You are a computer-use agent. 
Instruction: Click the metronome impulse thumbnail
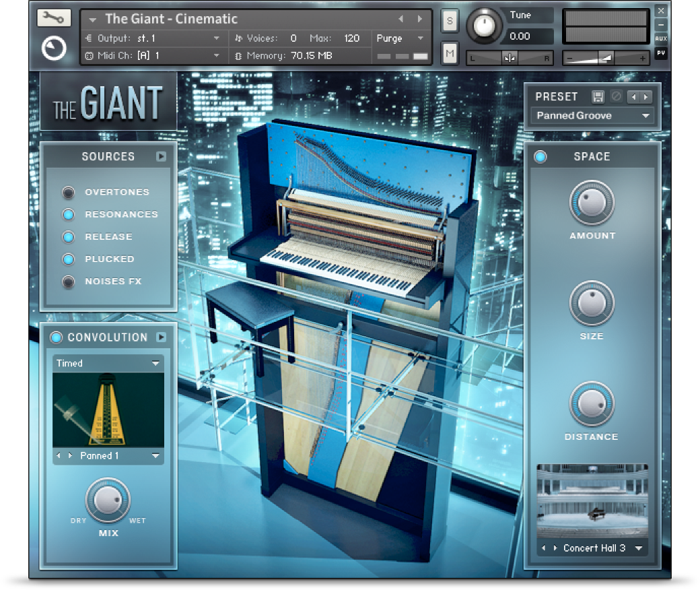point(108,410)
